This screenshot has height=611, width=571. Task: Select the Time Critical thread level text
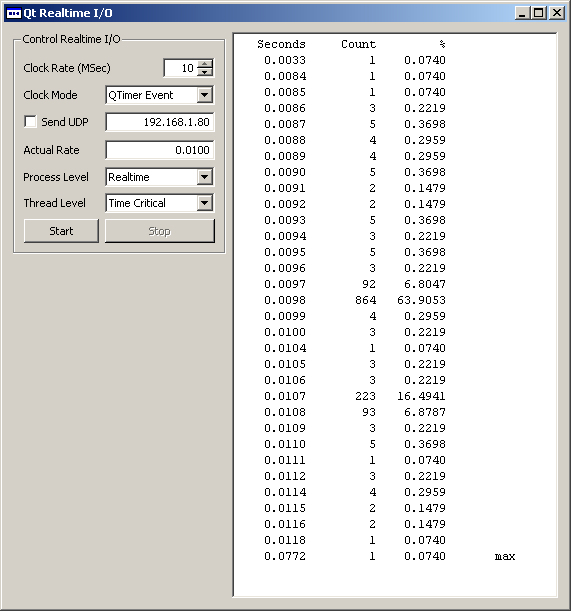(x=137, y=203)
